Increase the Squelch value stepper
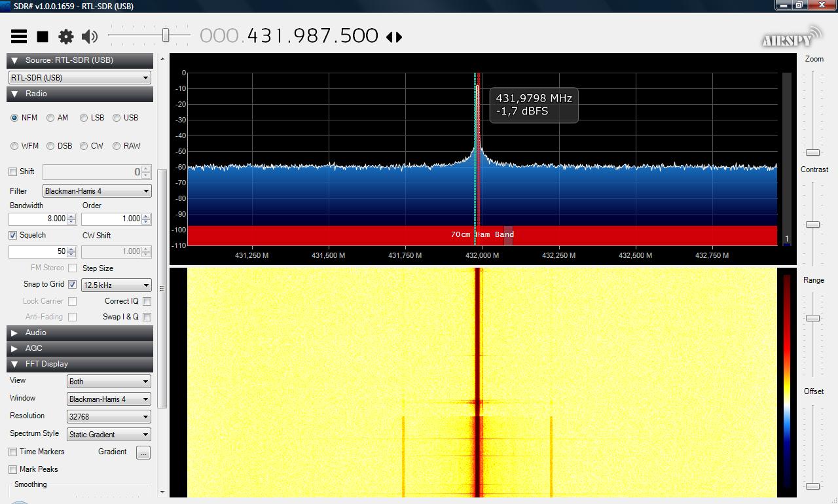The height and width of the screenshot is (504, 838). [x=72, y=249]
